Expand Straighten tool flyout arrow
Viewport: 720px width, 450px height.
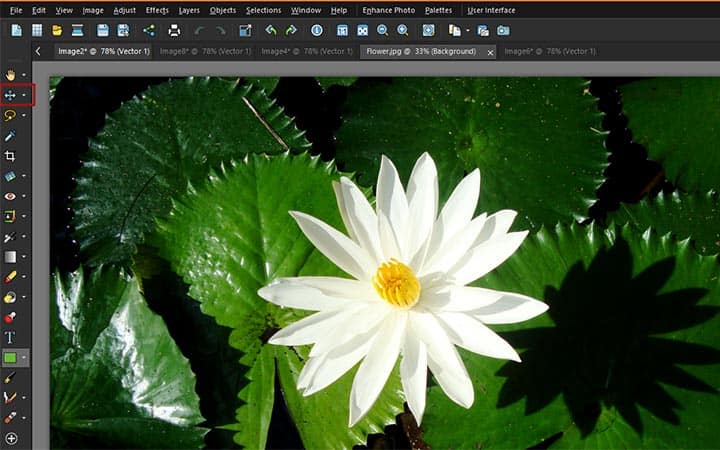coord(24,176)
